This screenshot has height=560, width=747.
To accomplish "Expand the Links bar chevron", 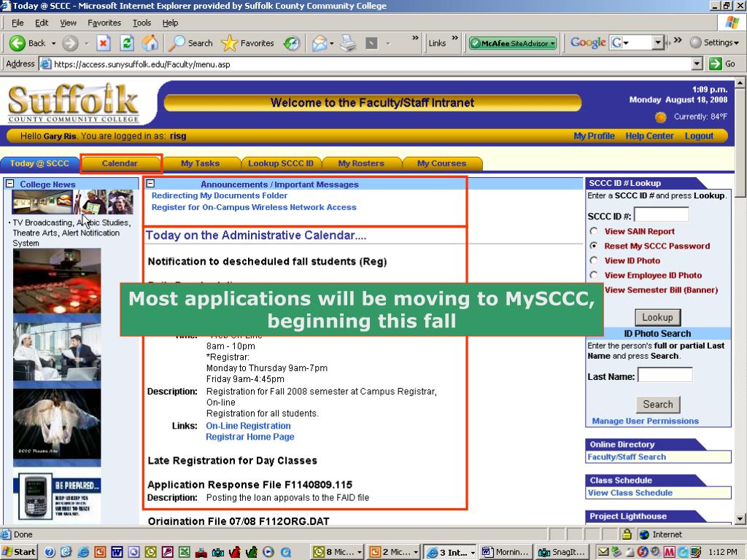I will [455, 38].
